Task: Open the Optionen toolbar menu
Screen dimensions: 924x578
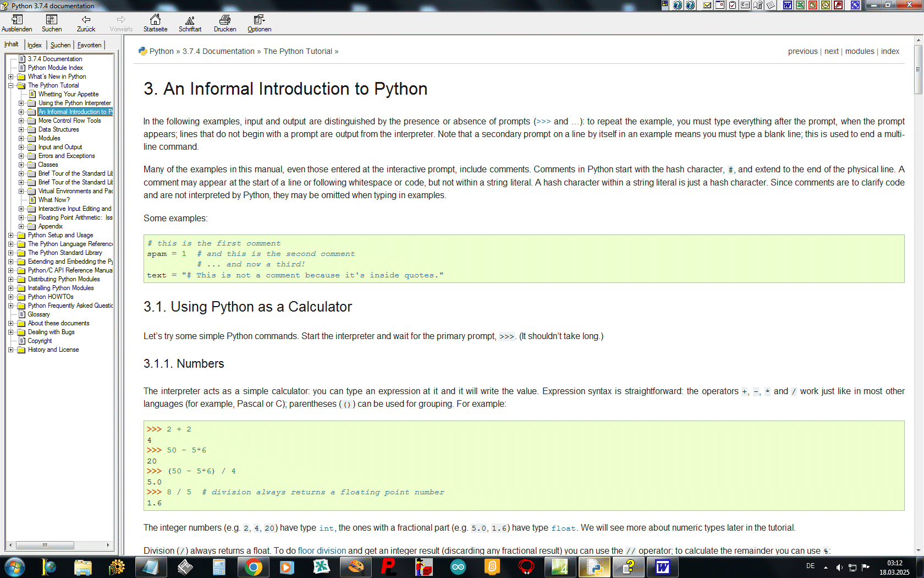Action: [x=259, y=24]
